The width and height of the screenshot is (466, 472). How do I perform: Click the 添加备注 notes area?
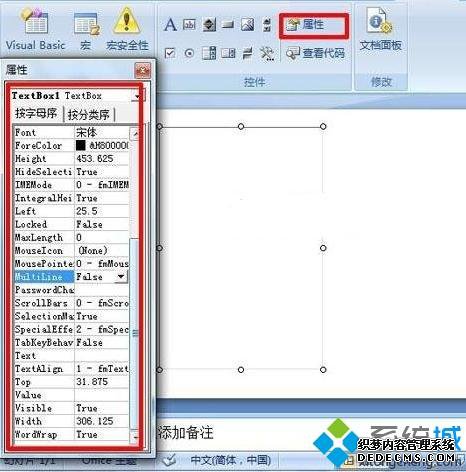(185, 433)
